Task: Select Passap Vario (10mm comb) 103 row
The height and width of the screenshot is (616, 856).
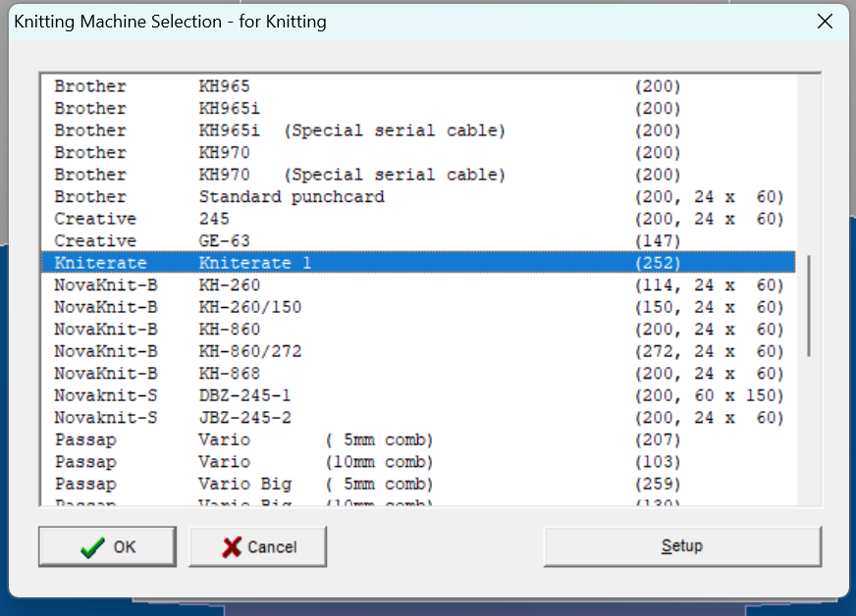Action: [419, 462]
